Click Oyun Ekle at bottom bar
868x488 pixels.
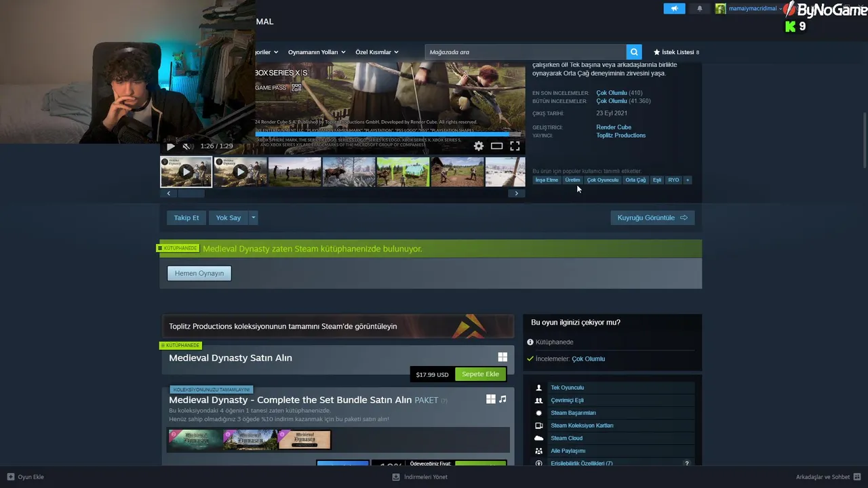(26, 476)
